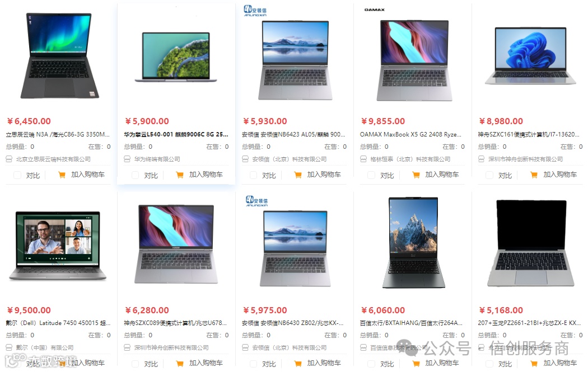588x372 pixels.
Task: Select 对比 checkbox for the ¥8,980.00 laptop
Action: [489, 175]
